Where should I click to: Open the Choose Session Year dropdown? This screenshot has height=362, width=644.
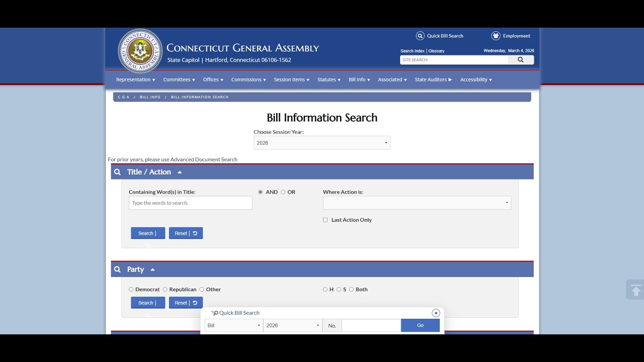click(322, 143)
